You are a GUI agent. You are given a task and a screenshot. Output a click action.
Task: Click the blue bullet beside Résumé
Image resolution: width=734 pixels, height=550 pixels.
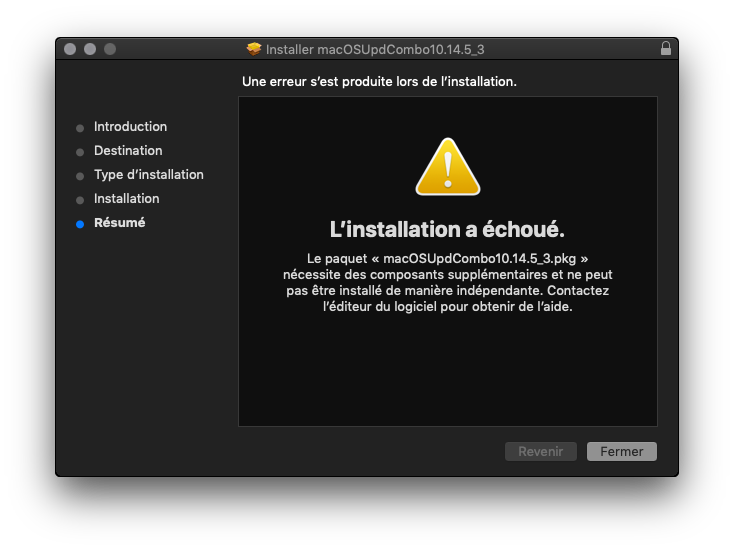80,224
